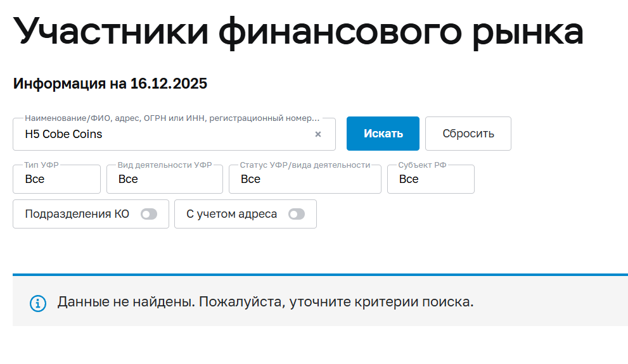Viewport: 628px width, 364px height.
Task: Clear the search field with the X icon
Action: tap(318, 134)
